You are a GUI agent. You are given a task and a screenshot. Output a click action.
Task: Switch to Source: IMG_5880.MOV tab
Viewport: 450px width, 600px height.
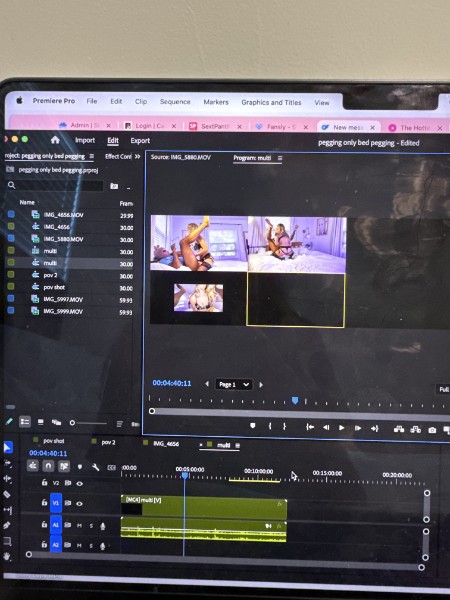(181, 157)
